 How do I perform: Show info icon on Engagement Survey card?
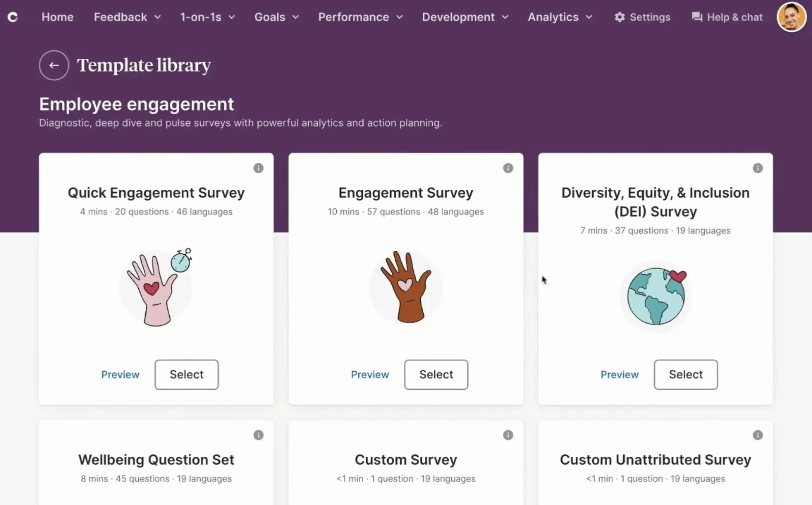(508, 168)
